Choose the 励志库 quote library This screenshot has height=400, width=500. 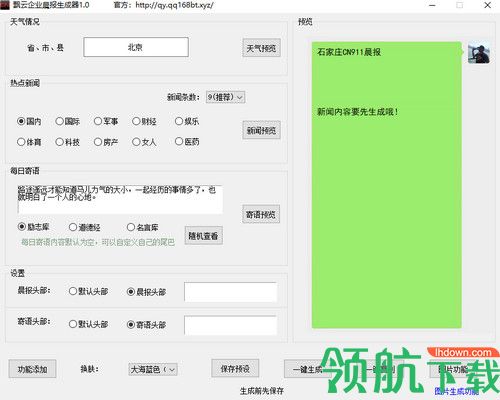point(33,227)
